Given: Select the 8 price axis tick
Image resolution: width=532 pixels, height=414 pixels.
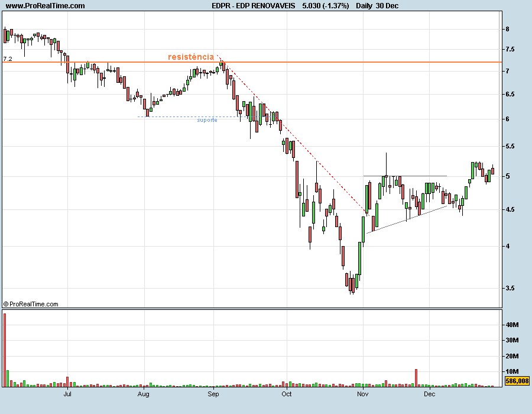Looking at the screenshot, I should pos(508,29).
